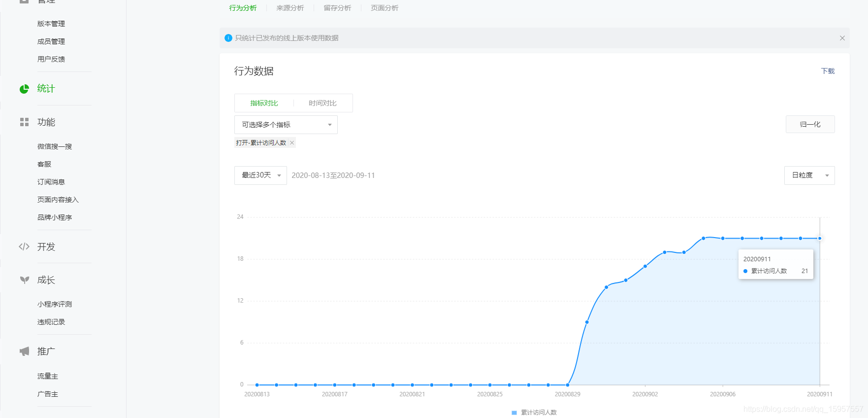Click the 下载 download link
The width and height of the screenshot is (868, 418).
tap(828, 71)
